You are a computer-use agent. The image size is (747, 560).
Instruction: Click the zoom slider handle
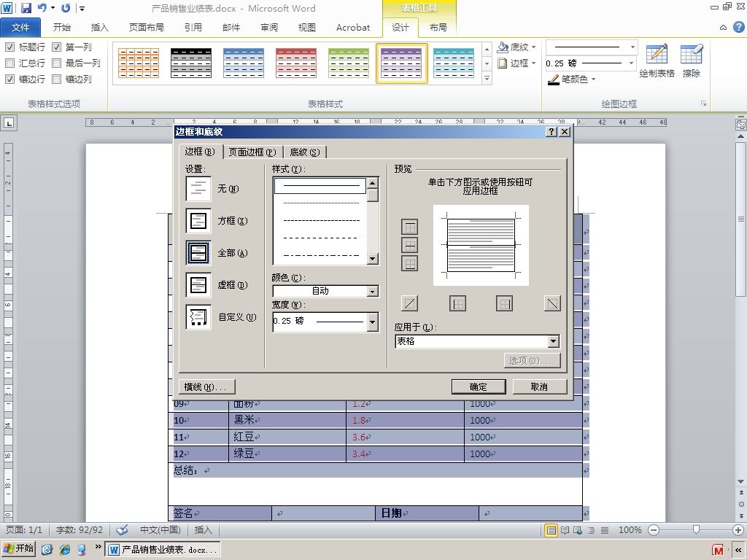pos(696,529)
